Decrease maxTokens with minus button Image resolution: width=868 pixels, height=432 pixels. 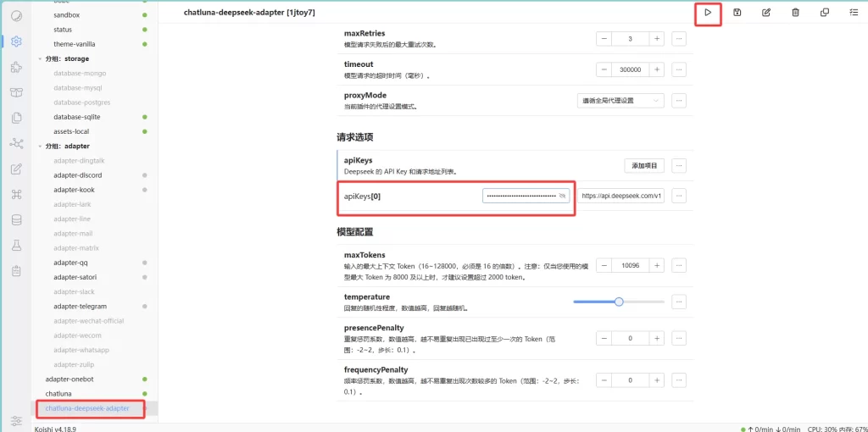pyautogui.click(x=604, y=265)
